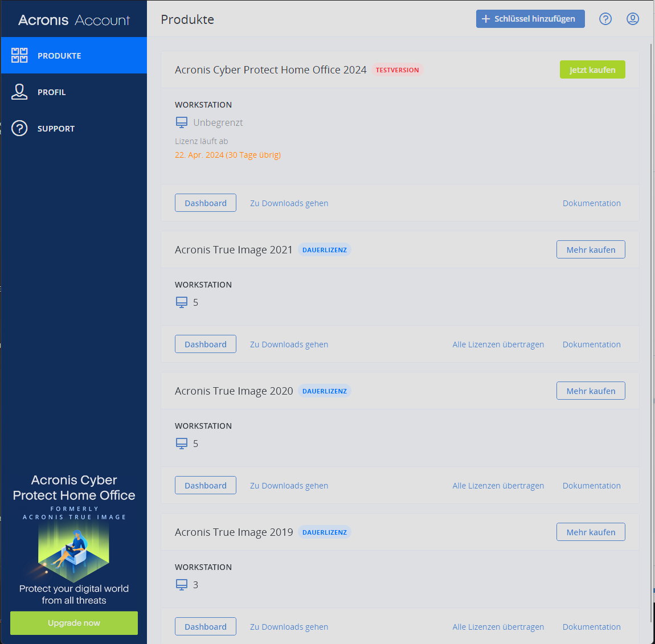Image resolution: width=655 pixels, height=644 pixels.
Task: Click Alle Lizenzen übertragen for True Image 2020
Action: point(498,485)
